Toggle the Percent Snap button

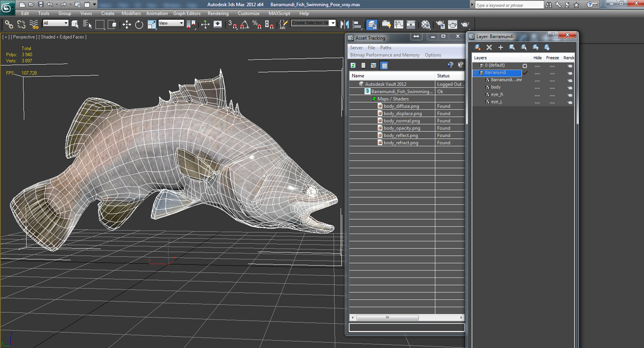point(257,25)
